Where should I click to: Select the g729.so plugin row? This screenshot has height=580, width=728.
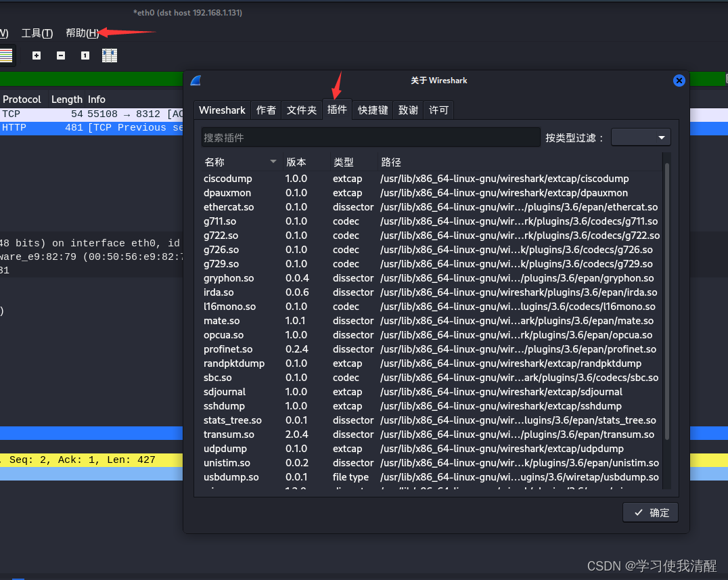(x=432, y=264)
